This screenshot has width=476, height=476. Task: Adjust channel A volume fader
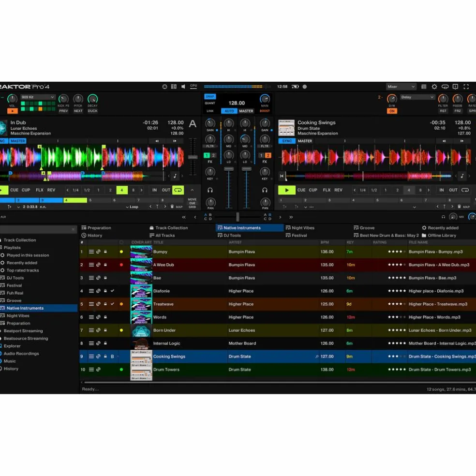coord(229,169)
